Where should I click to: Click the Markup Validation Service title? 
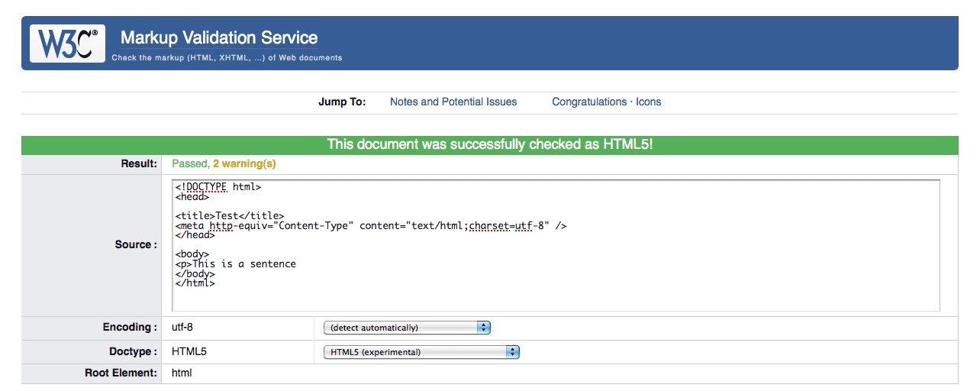click(x=219, y=38)
